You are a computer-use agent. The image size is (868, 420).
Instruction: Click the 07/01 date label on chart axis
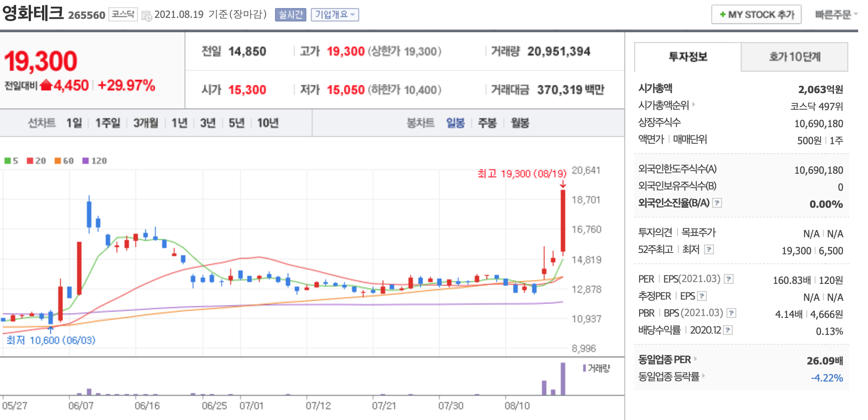(252, 406)
